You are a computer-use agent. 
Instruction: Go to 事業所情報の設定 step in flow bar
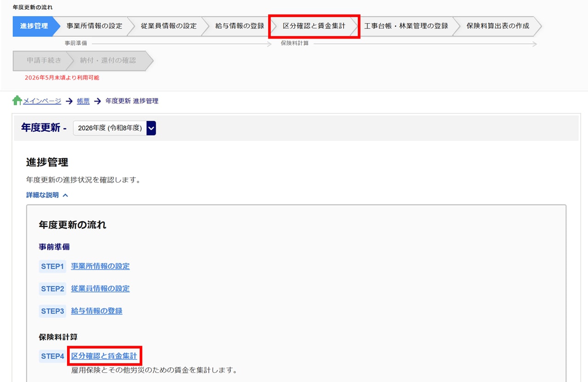click(94, 26)
